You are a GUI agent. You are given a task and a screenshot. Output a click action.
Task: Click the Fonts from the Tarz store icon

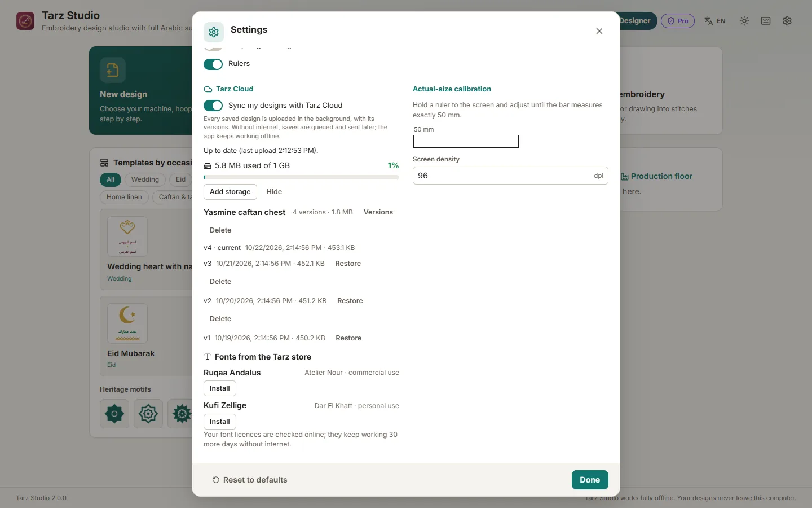point(208,357)
